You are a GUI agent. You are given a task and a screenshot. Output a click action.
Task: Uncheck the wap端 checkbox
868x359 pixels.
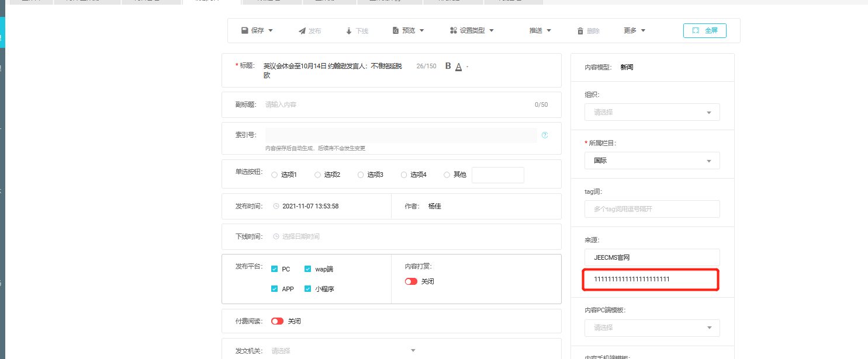[x=307, y=269]
